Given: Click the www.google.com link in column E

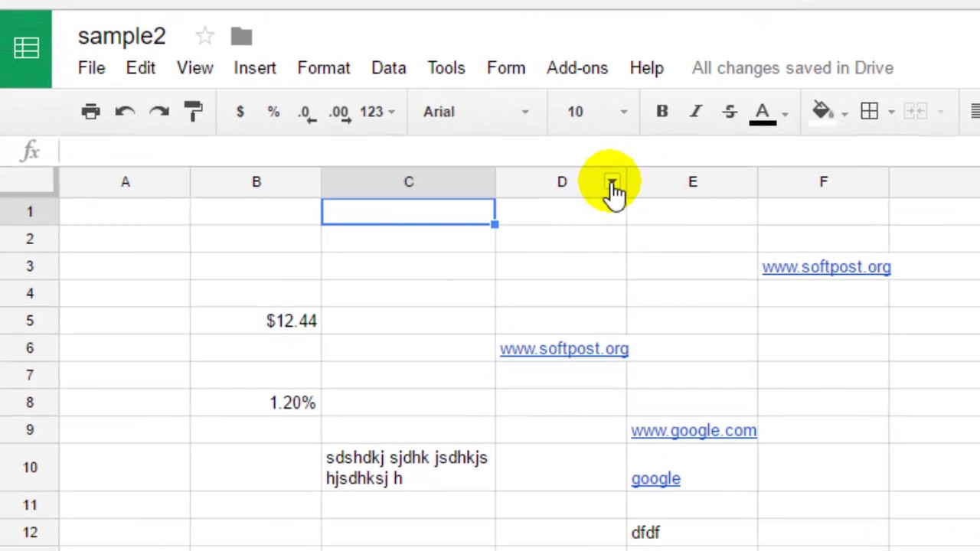Looking at the screenshot, I should point(693,430).
